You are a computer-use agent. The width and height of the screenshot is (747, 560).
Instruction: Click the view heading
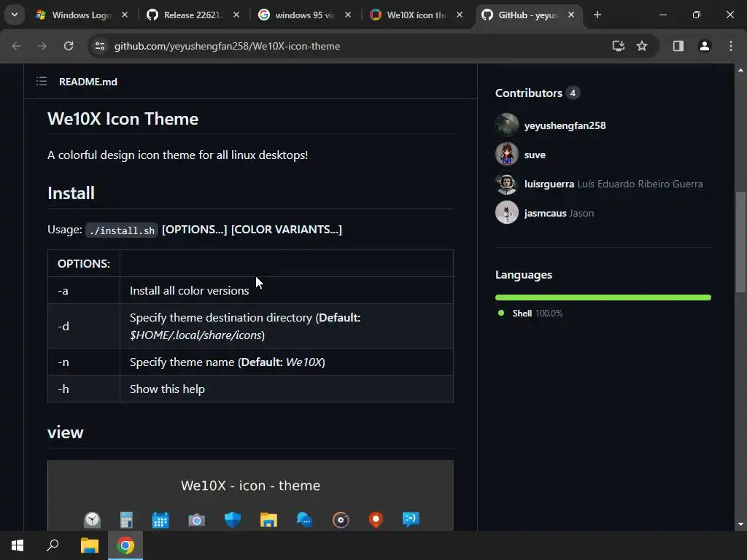65,432
